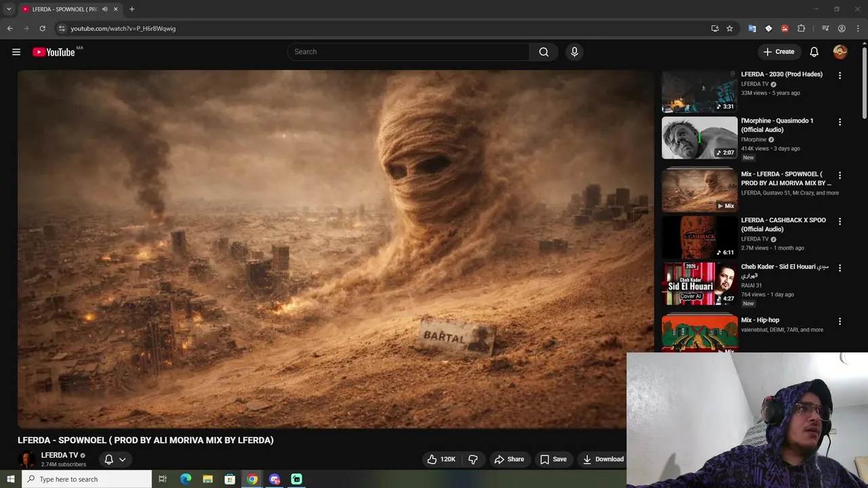Viewport: 868px width, 488px height.
Task: Mute tab via speaker icon
Action: (104, 9)
